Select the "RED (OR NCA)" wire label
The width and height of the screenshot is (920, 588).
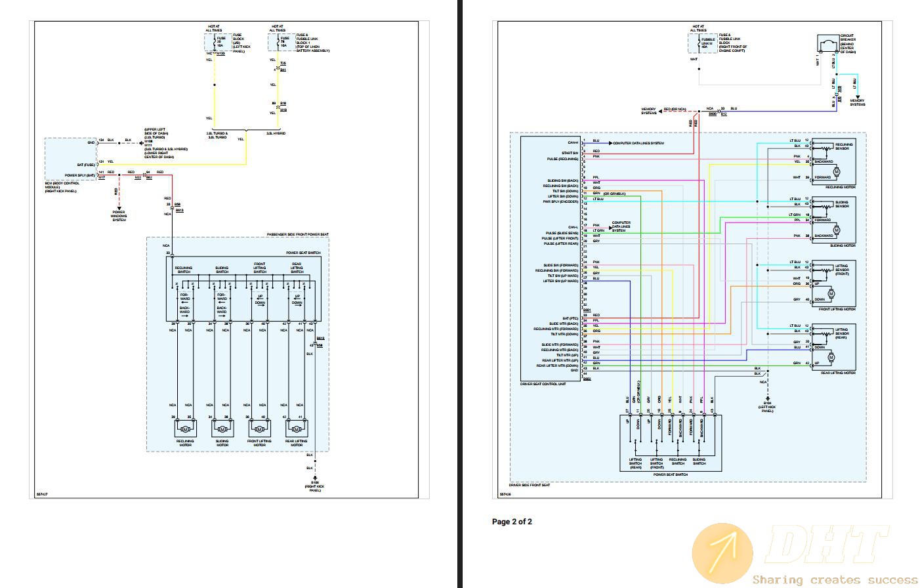pyautogui.click(x=675, y=109)
